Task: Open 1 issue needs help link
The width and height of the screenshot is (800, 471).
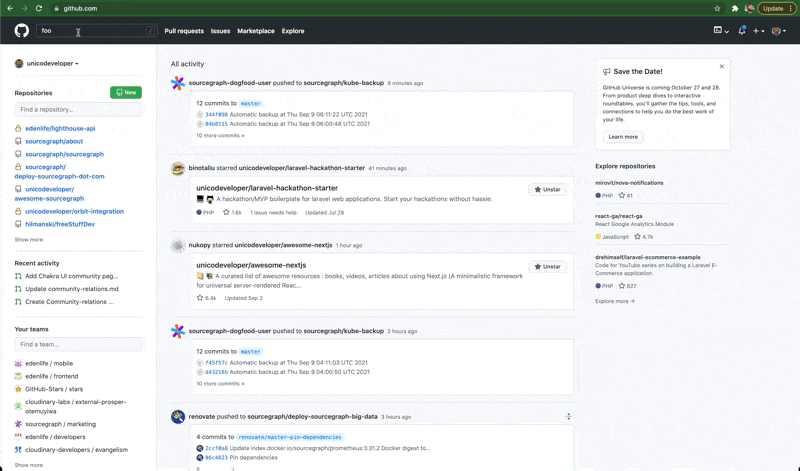Action: [x=273, y=212]
